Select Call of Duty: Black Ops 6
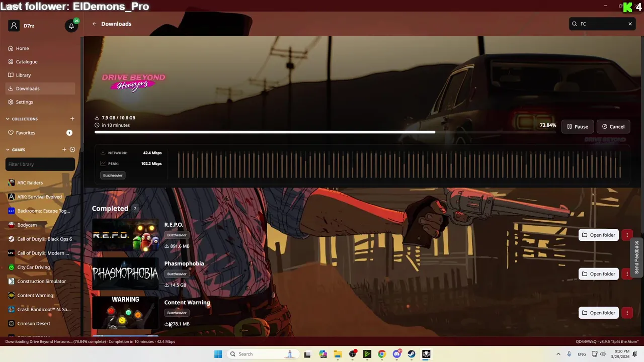The image size is (644, 362). coord(40,239)
